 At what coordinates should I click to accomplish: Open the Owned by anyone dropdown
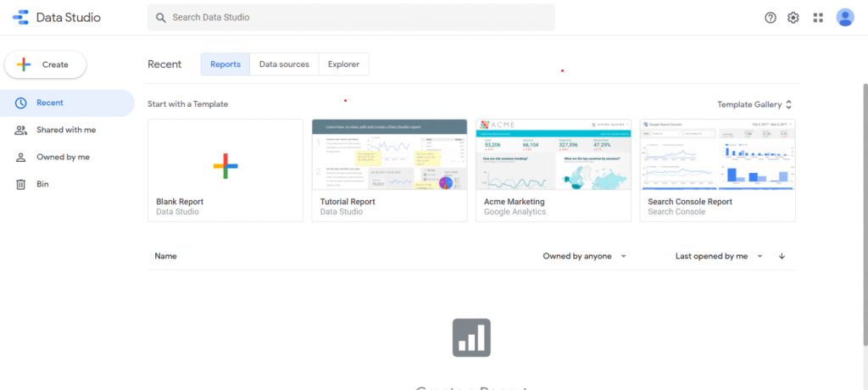pos(584,256)
